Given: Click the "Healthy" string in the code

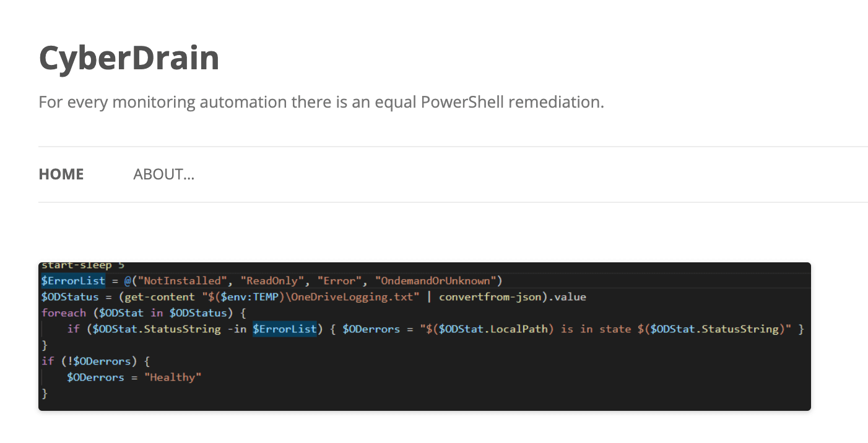Looking at the screenshot, I should [x=173, y=377].
